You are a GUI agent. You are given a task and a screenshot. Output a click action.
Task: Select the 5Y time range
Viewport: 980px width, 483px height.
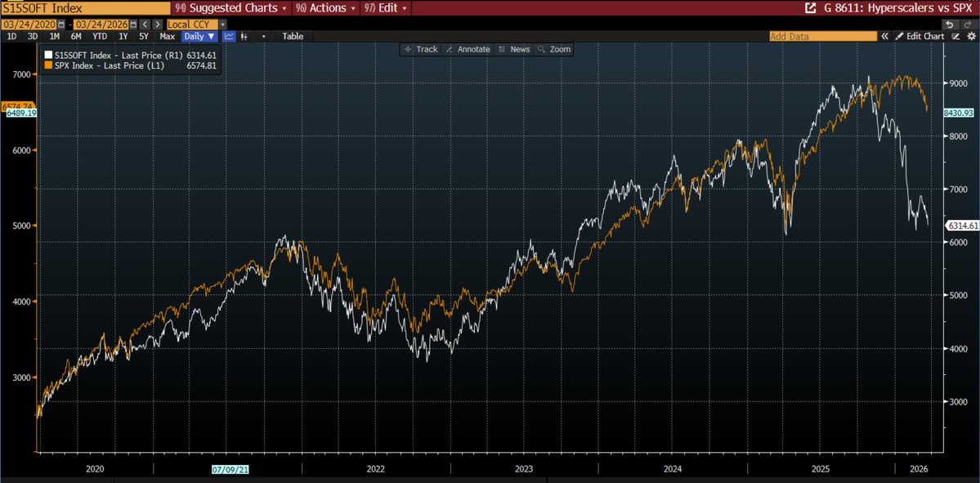click(143, 36)
